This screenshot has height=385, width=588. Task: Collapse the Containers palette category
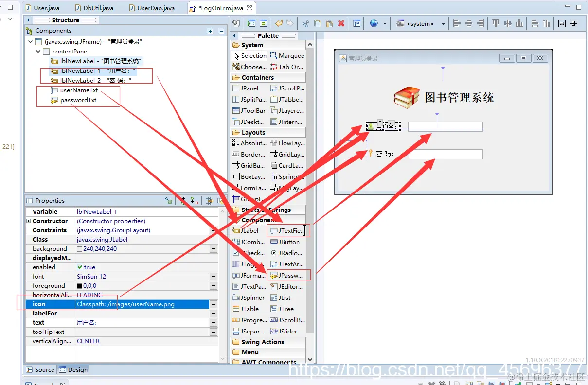click(x=268, y=77)
